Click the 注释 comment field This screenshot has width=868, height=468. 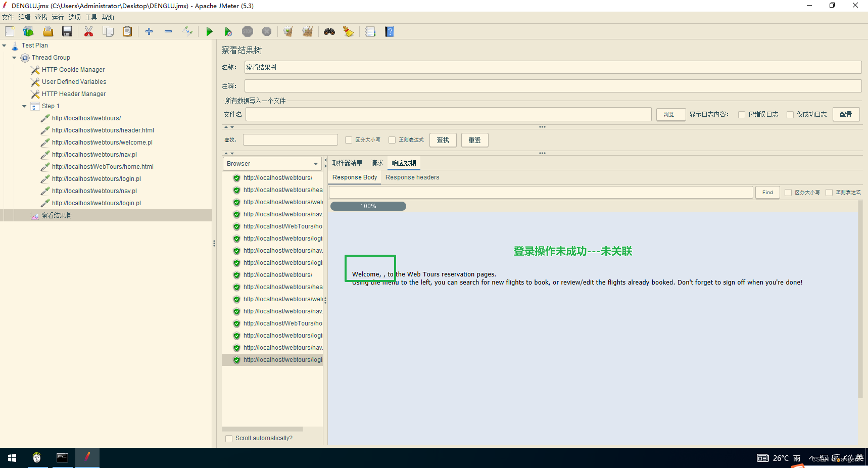pos(553,86)
